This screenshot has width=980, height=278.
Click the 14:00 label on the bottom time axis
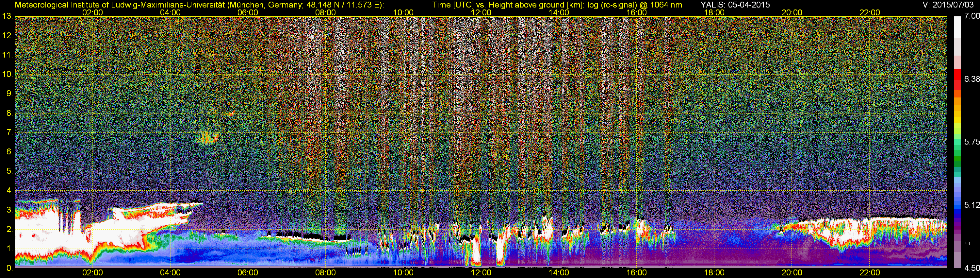tap(559, 273)
